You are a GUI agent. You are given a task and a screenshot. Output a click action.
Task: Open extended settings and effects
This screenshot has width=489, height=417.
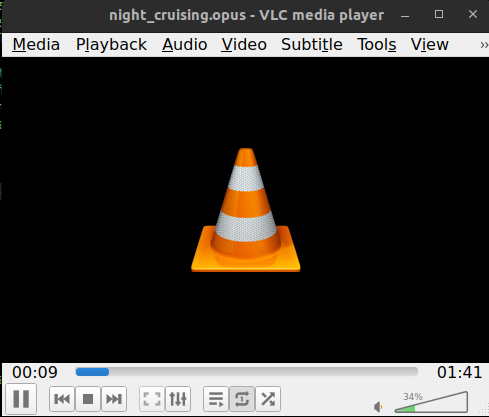[x=178, y=399]
